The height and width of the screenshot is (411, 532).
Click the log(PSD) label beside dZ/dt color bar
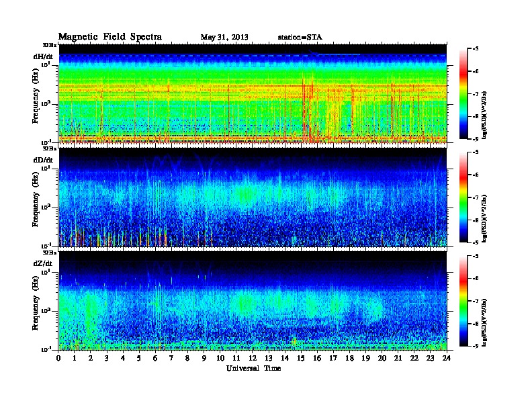484,323
